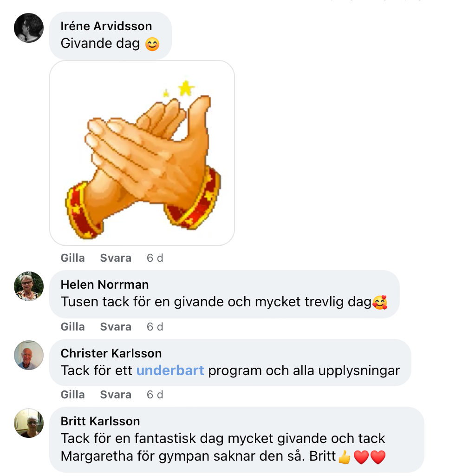This screenshot has width=456, height=476.
Task: Reply to Christer Karlsson via Svara
Action: [116, 395]
